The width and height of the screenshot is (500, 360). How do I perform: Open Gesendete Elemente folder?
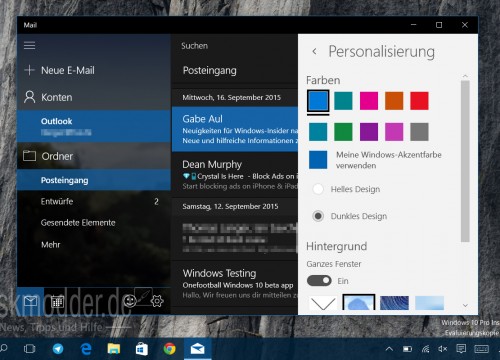click(94, 223)
